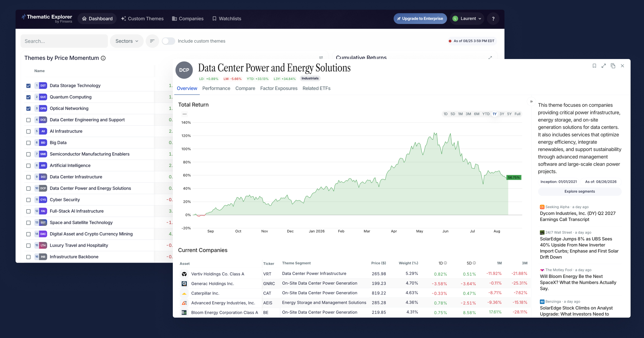Check the AI Infrastructure checkbox

[x=28, y=131]
